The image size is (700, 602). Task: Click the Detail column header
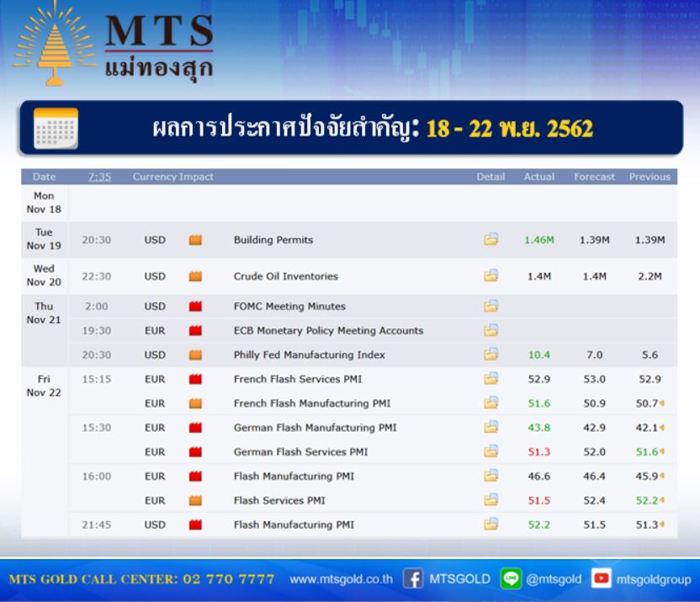click(491, 177)
